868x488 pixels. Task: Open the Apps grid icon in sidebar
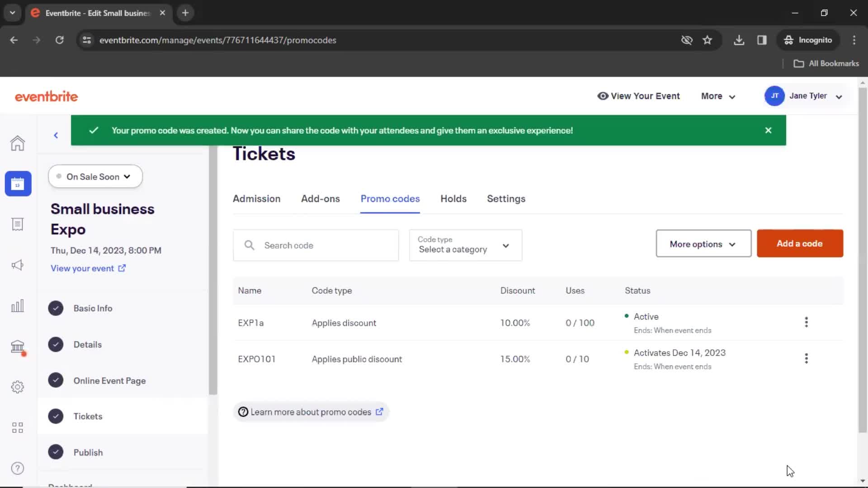click(x=18, y=427)
